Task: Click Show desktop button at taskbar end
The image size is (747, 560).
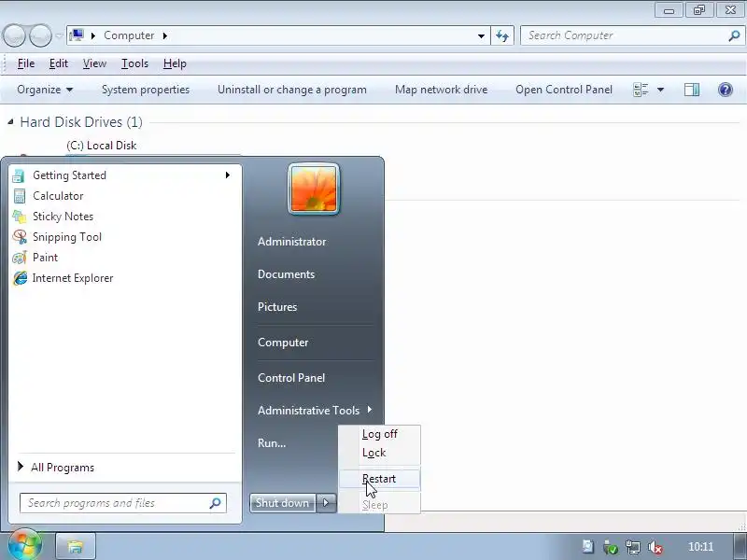Action: click(740, 547)
